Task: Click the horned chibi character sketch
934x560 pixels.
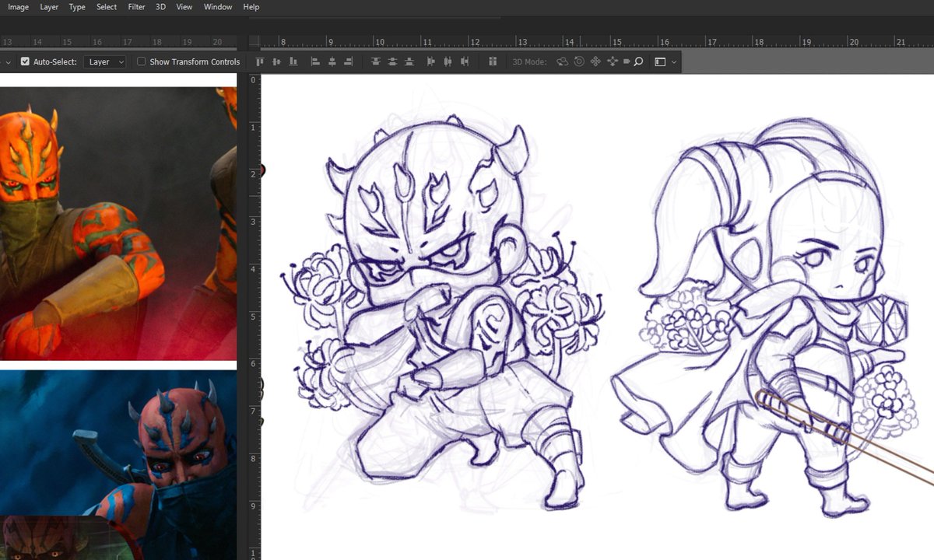Action: pyautogui.click(x=444, y=311)
